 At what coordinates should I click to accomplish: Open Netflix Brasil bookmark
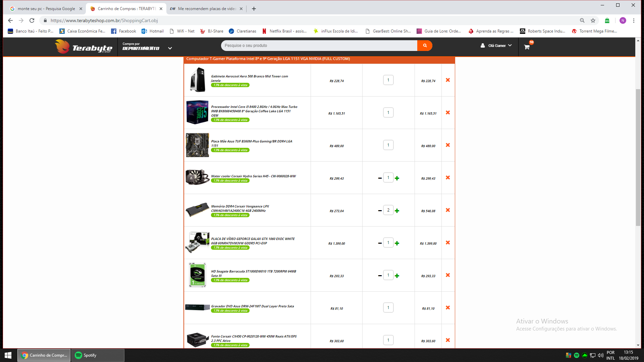click(284, 31)
